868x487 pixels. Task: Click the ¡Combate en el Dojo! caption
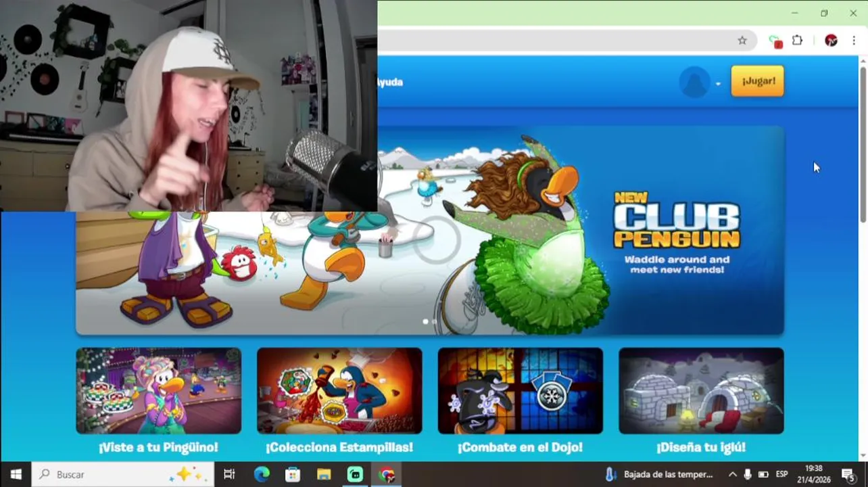(521, 447)
